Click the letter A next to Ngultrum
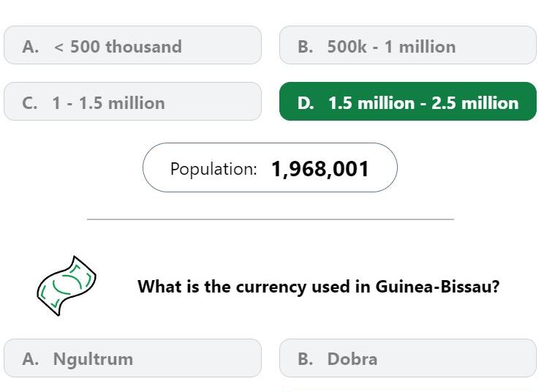 click(x=31, y=359)
